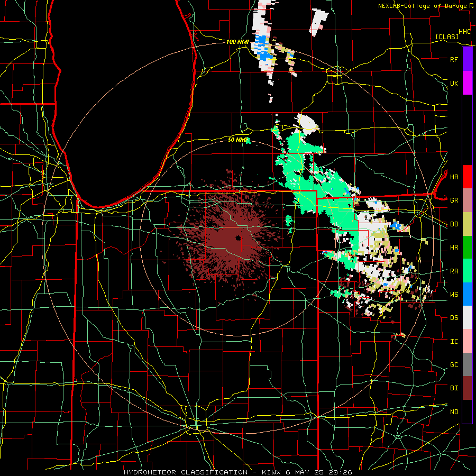Screen dimensions: 476x476
Task: Click the HR label in legend
Action: click(x=454, y=248)
